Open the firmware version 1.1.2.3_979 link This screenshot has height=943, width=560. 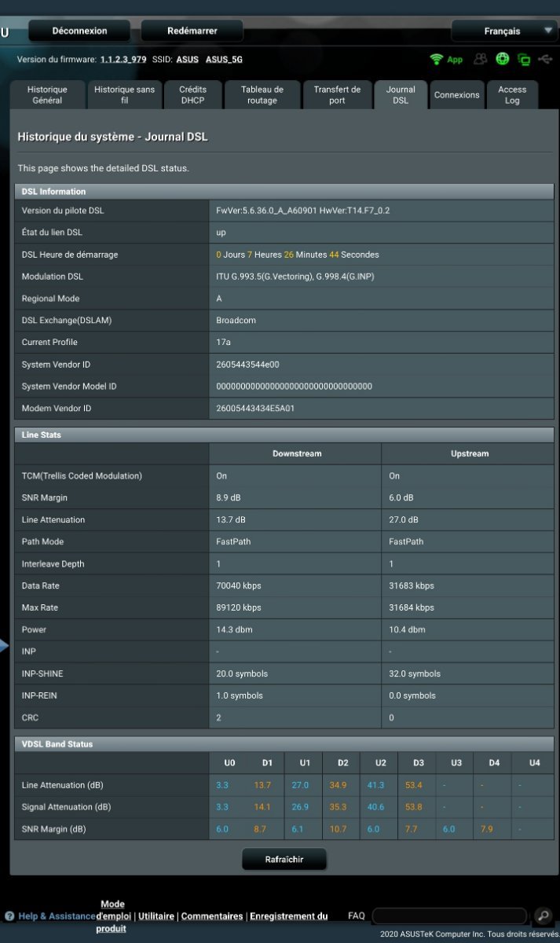tap(123, 60)
